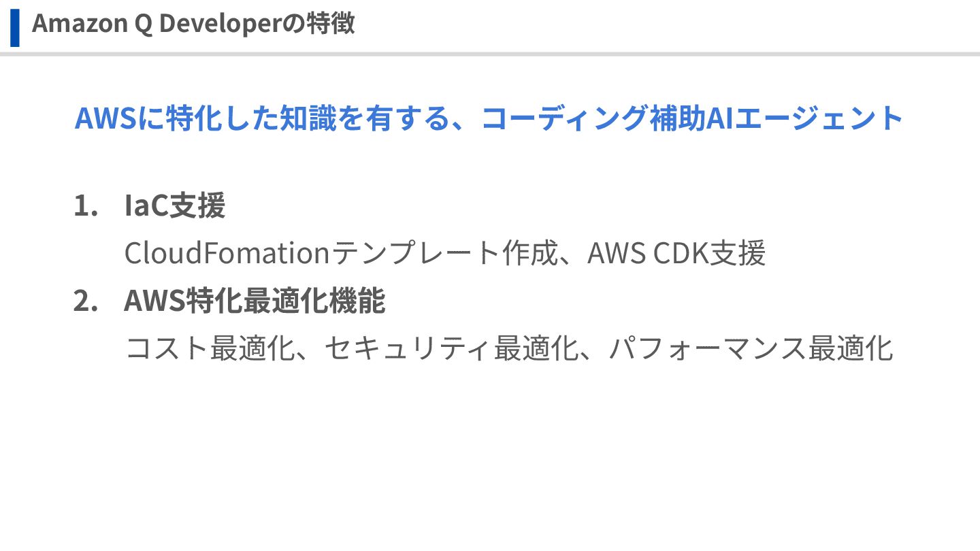
Task: Click the gray divider line under the title
Action: [x=490, y=54]
